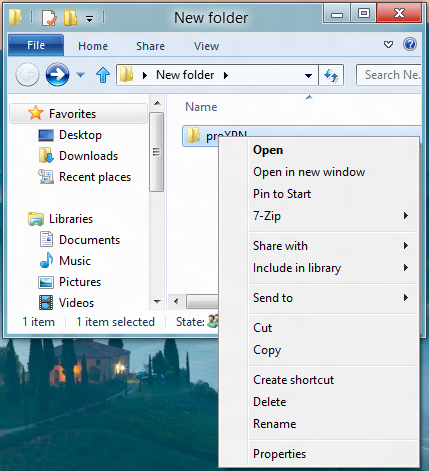Click the Pictures icon
The height and width of the screenshot is (471, 429).
[46, 282]
